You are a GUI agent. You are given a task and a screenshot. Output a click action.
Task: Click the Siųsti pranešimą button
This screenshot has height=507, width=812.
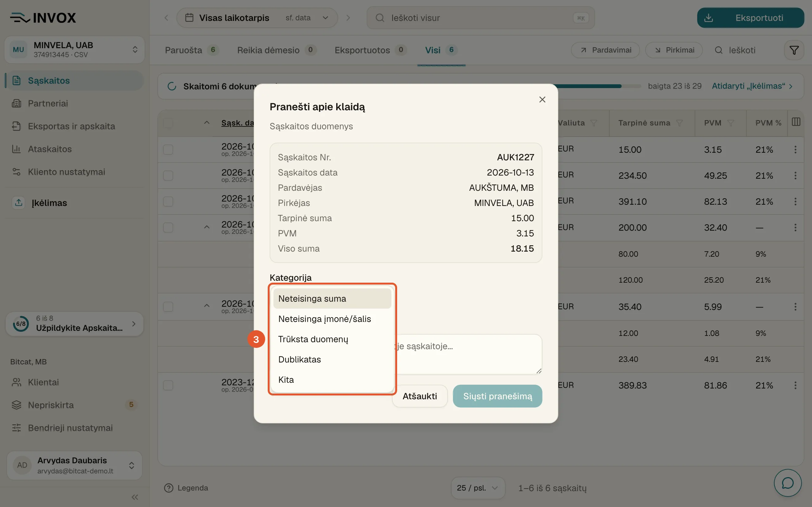coord(497,396)
